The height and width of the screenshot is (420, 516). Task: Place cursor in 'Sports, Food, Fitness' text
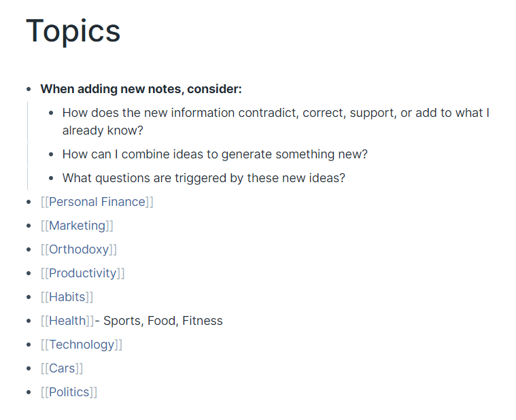click(x=163, y=321)
